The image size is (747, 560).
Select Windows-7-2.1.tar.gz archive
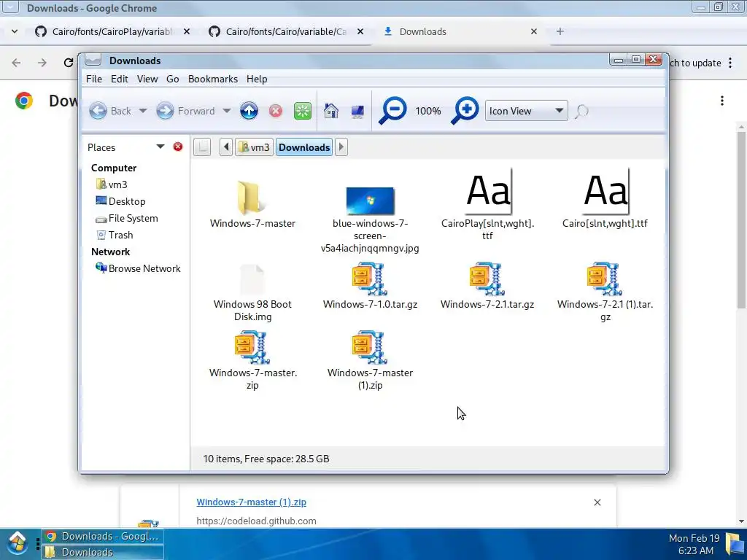click(487, 286)
